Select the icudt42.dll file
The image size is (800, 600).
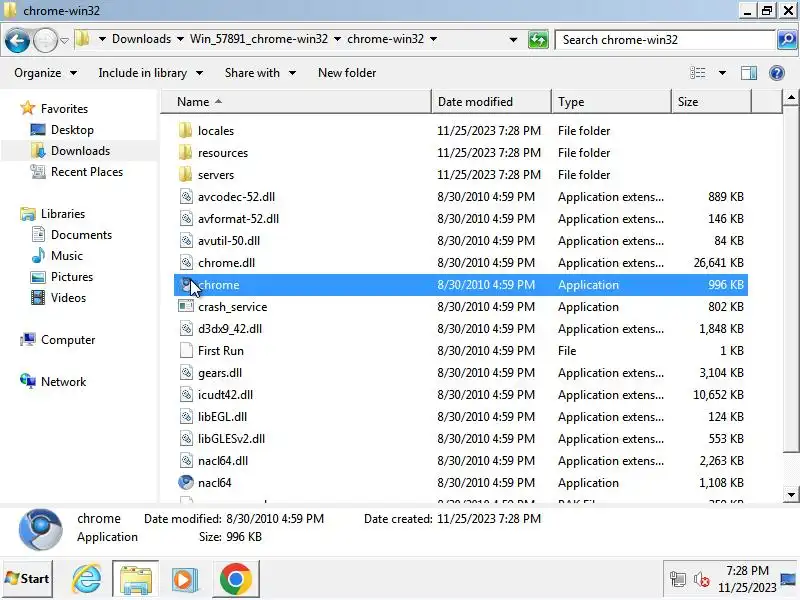(461, 394)
